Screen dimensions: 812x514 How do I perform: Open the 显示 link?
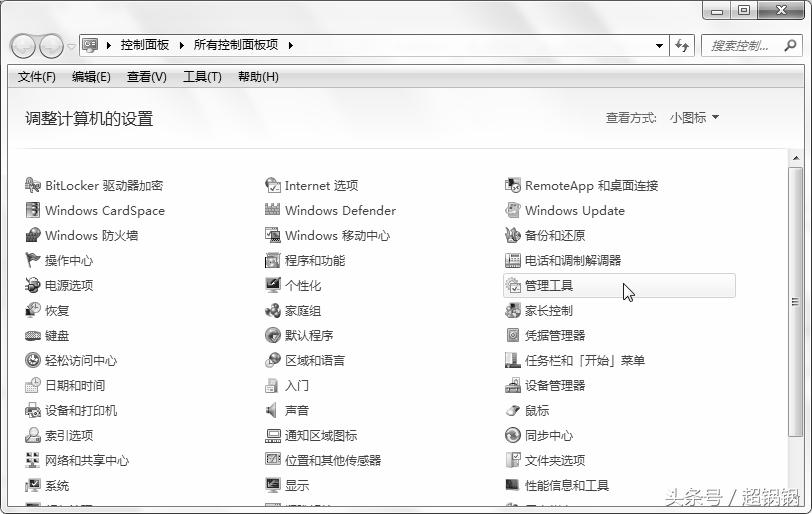[x=297, y=486]
